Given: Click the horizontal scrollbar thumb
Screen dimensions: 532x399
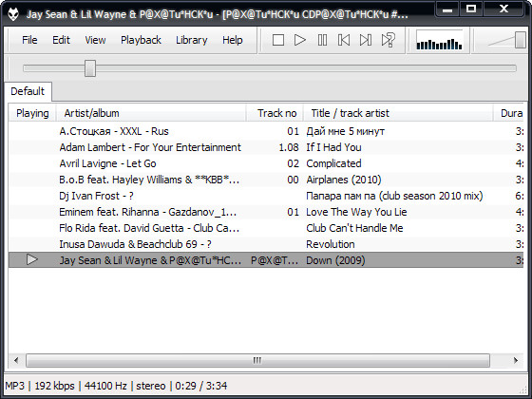Looking at the screenshot, I should 257,360.
